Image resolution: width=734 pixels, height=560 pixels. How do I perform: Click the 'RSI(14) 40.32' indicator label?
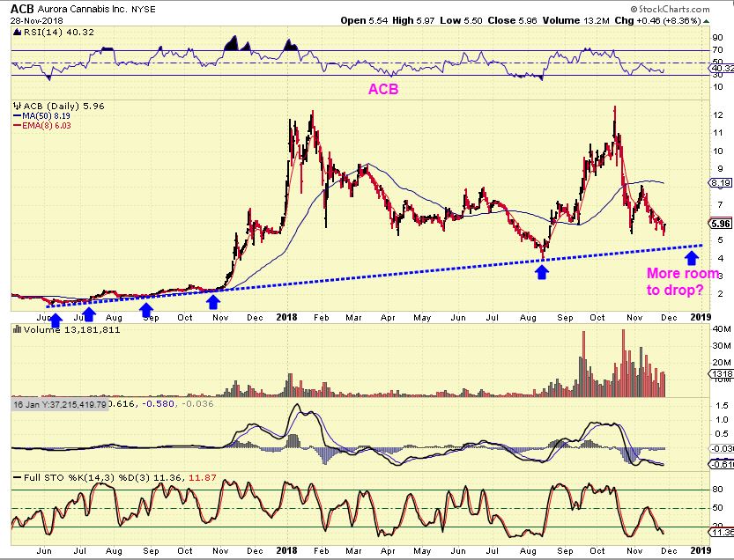pos(58,33)
